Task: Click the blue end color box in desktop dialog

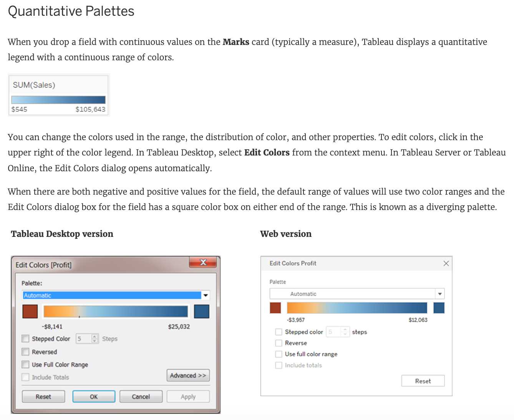Action: (202, 311)
